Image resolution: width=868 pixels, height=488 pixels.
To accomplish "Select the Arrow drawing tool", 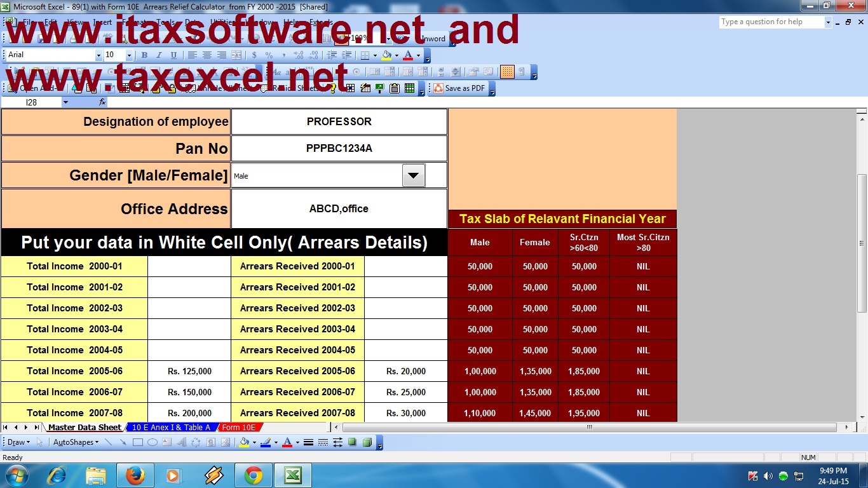I will [x=123, y=442].
